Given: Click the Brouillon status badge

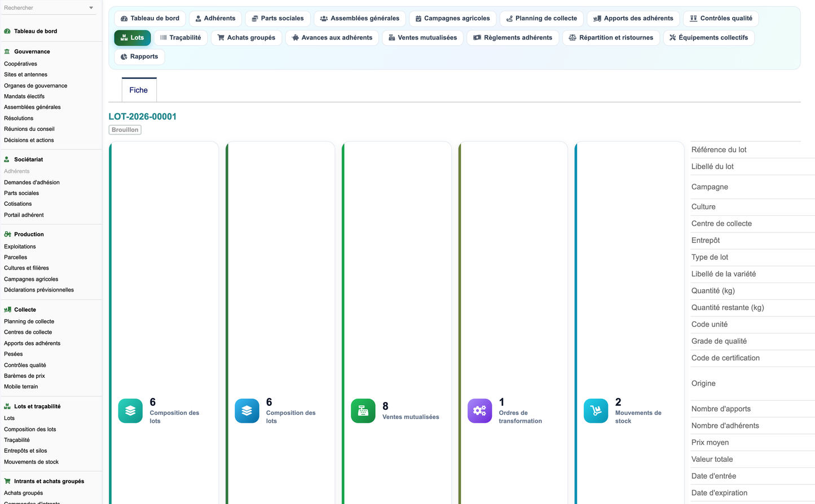Looking at the screenshot, I should pyautogui.click(x=125, y=130).
